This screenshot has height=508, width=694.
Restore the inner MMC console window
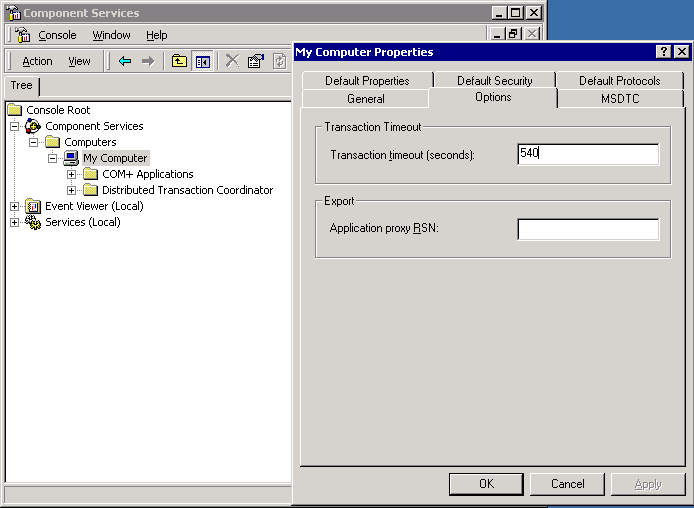point(513,34)
